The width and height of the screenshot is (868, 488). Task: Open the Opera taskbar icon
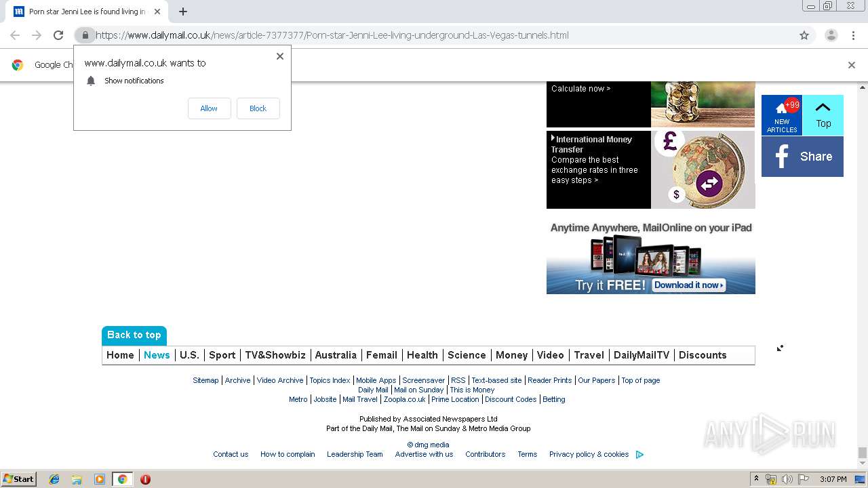145,479
